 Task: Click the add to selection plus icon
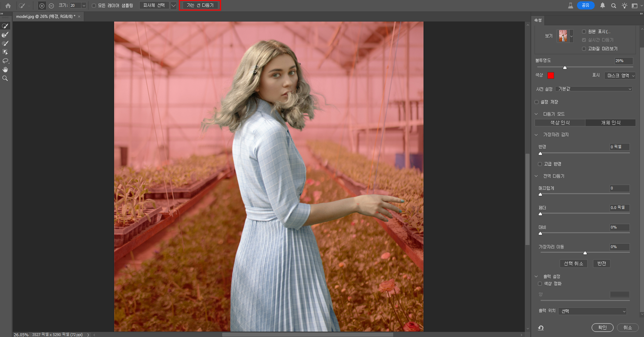(x=42, y=5)
